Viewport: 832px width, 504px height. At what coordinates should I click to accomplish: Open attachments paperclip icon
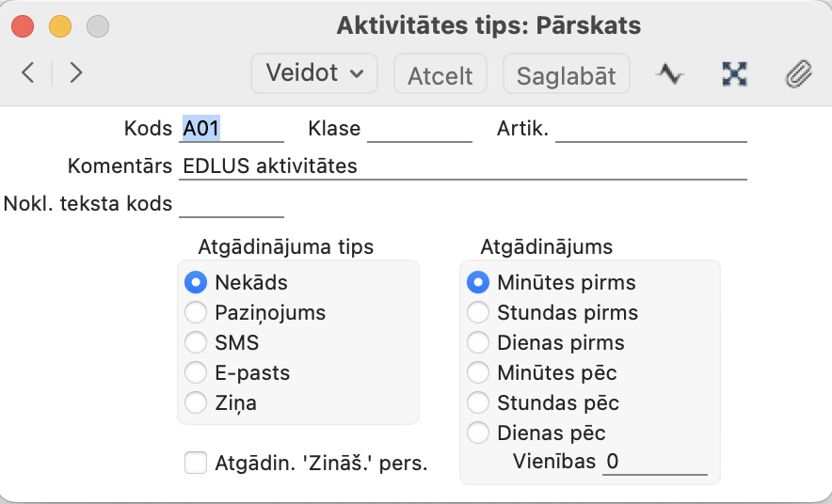[x=798, y=74]
